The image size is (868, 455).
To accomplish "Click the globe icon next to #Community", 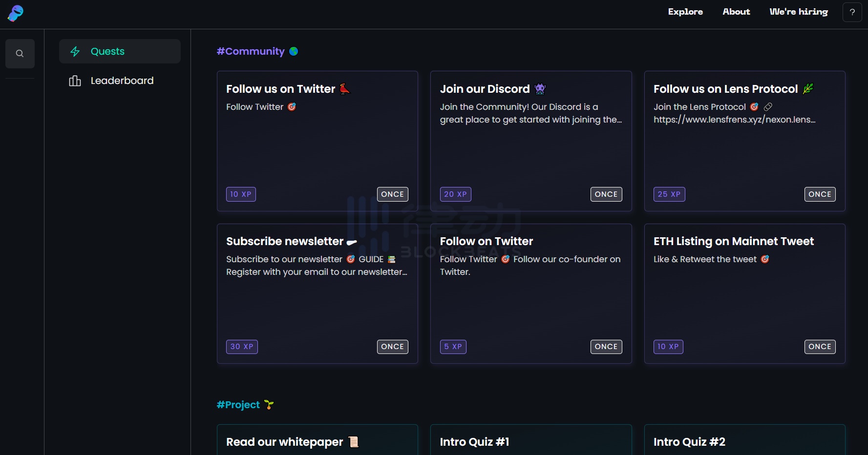I will point(294,51).
